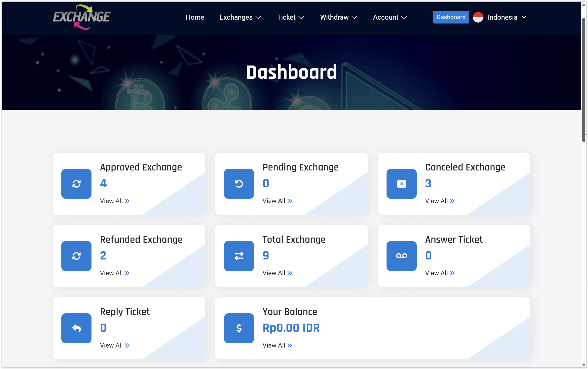The width and height of the screenshot is (588, 369).
Task: Click the Refunded Exchange refresh icon
Action: (76, 256)
